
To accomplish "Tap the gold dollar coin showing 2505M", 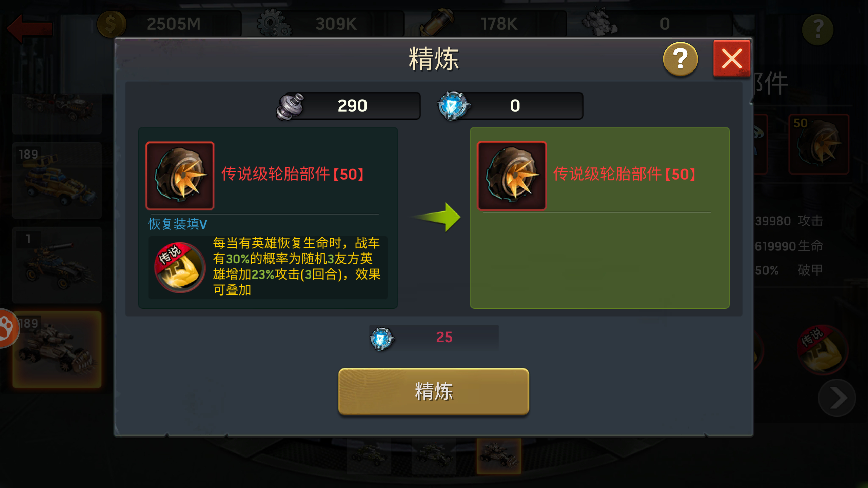I will 112,24.
